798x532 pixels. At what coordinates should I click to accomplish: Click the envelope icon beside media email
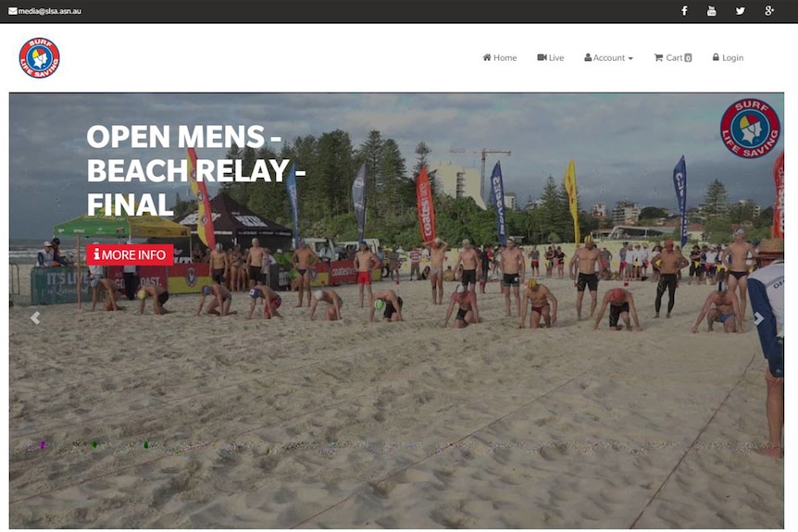pos(13,11)
